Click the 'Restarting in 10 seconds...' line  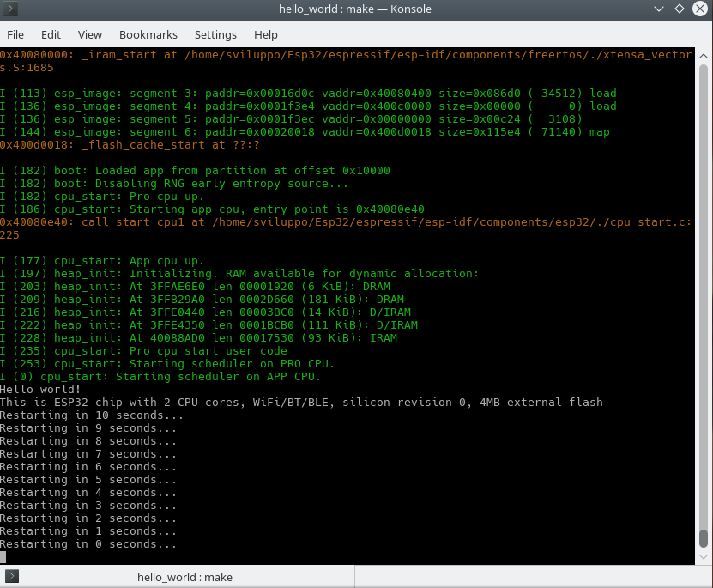point(91,415)
